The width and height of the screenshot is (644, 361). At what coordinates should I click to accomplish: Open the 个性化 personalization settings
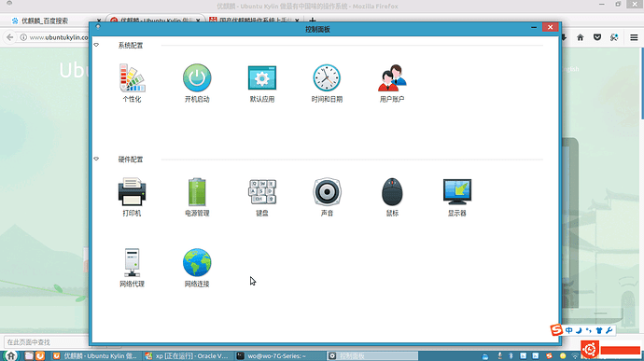(132, 82)
